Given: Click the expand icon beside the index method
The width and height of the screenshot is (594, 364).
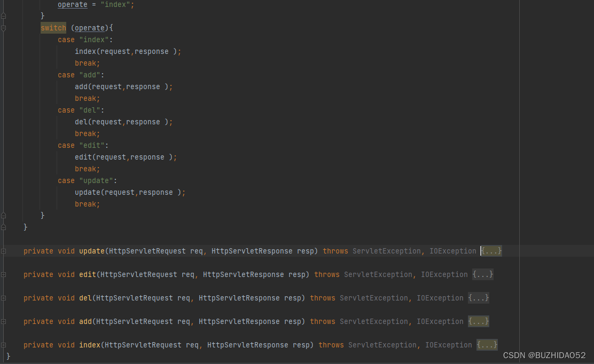Looking at the screenshot, I should (3, 345).
